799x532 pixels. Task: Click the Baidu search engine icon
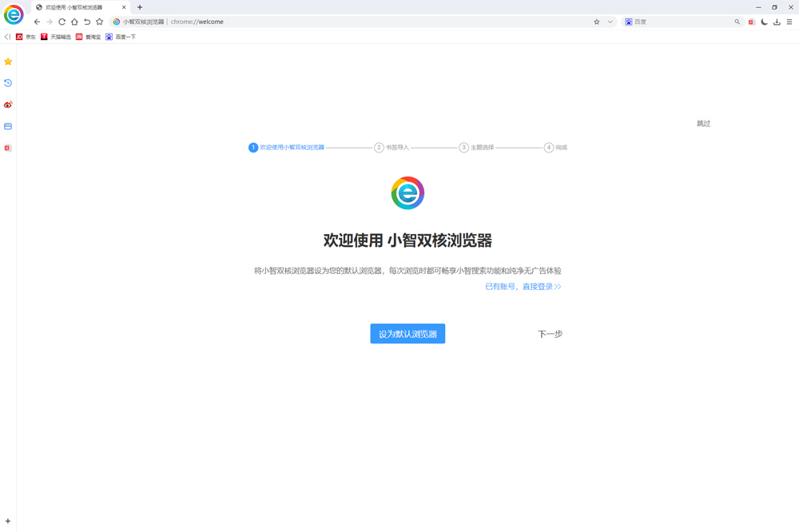pyautogui.click(x=629, y=22)
